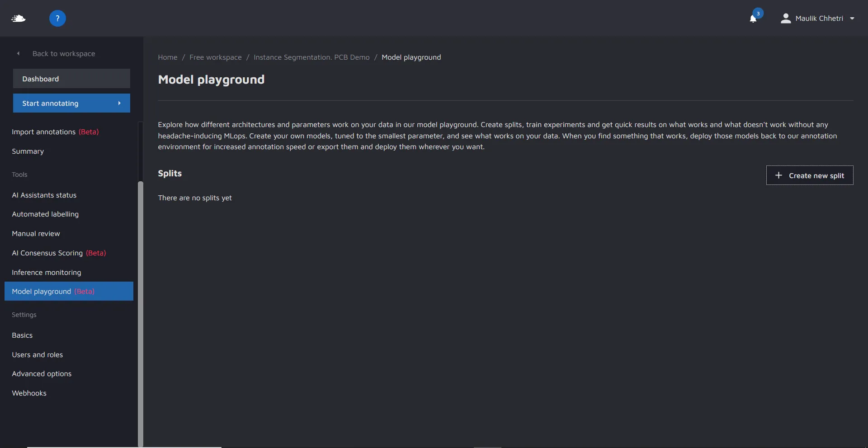
Task: Expand the Maulik Chhetri account dropdown arrow
Action: 852,19
